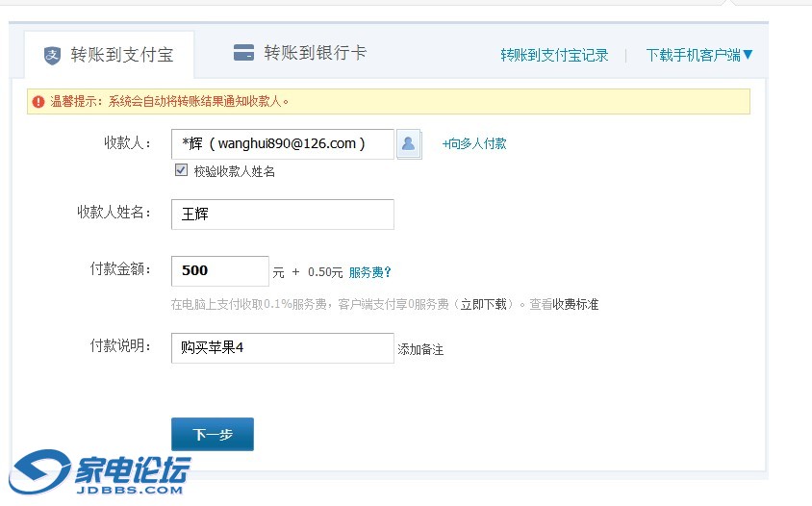Click the 付款金额 field showing 500
This screenshot has width=812, height=506.
point(219,271)
